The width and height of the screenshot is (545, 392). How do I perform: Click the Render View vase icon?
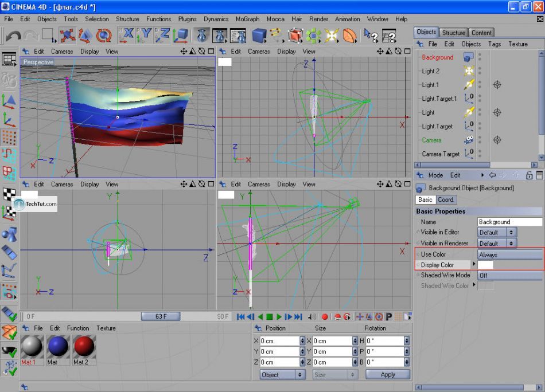click(202, 36)
